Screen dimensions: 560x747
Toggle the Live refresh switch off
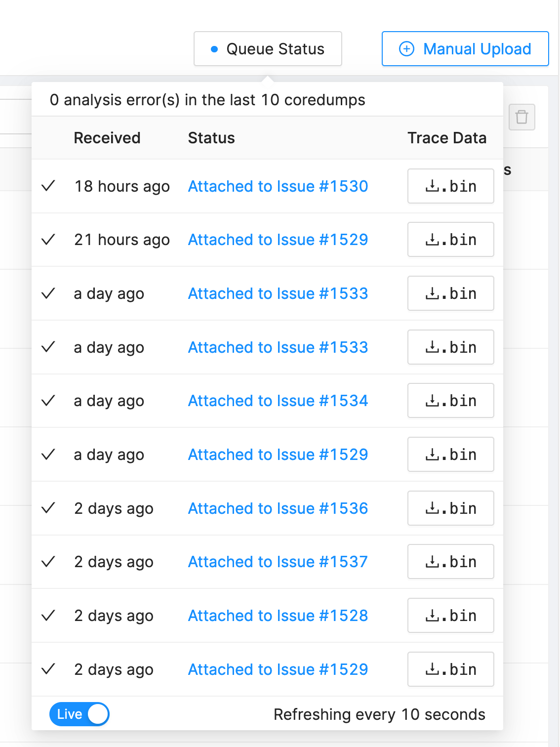click(x=79, y=714)
